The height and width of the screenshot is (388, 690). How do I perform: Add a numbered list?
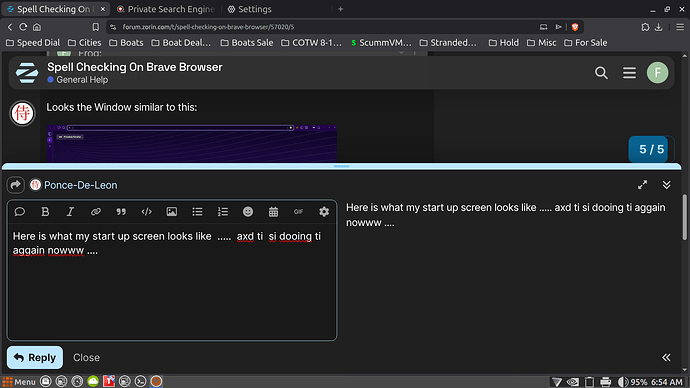(x=223, y=212)
